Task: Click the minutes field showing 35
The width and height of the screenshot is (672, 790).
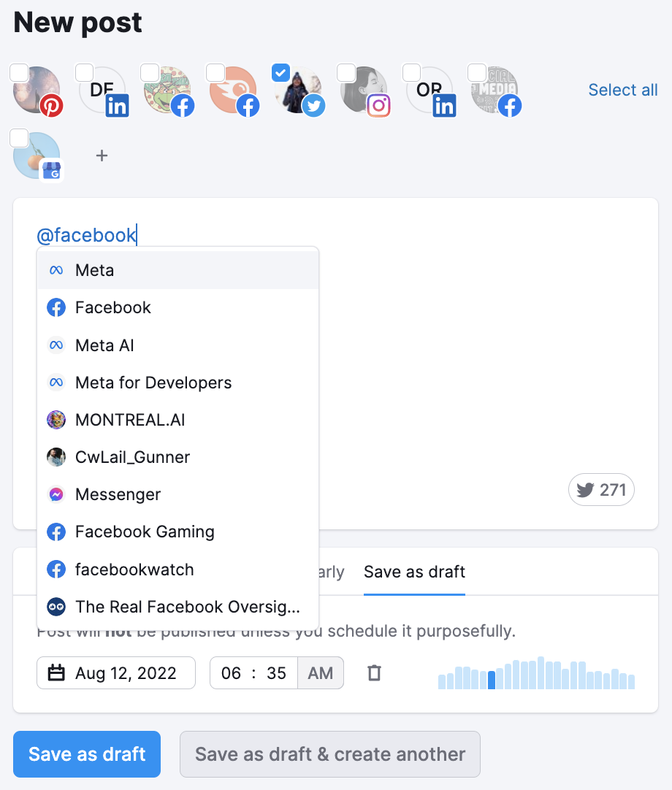Action: (276, 672)
